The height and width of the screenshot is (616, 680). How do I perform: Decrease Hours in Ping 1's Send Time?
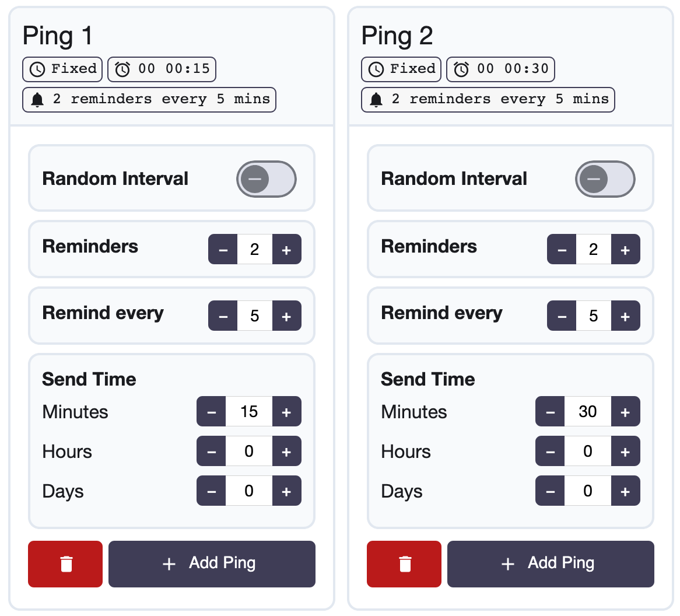(x=211, y=451)
